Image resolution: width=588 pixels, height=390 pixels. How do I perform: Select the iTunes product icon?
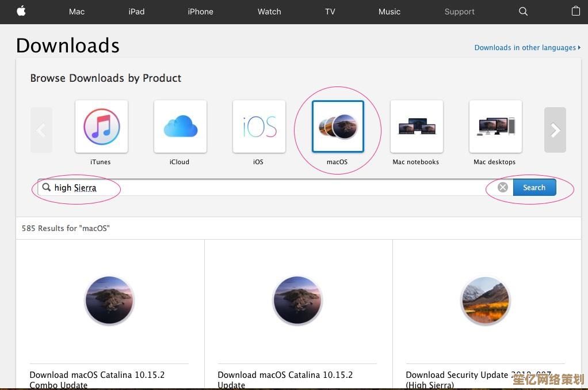pyautogui.click(x=102, y=127)
